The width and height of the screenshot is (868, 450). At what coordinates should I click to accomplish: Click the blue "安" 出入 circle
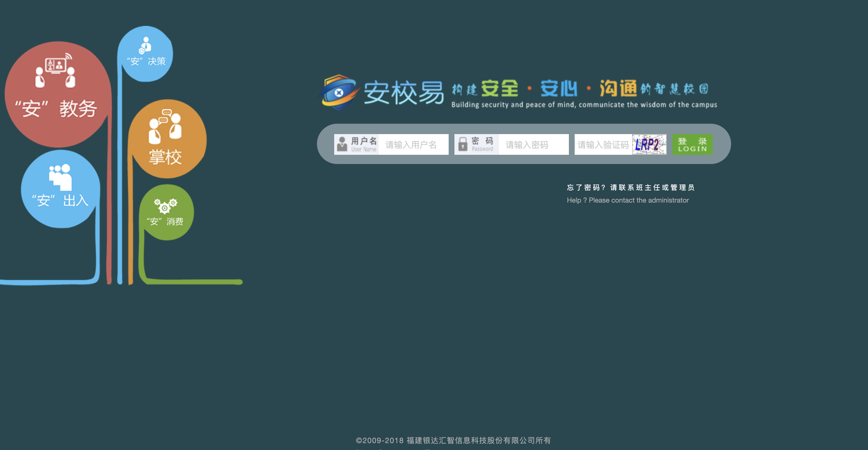(60, 189)
